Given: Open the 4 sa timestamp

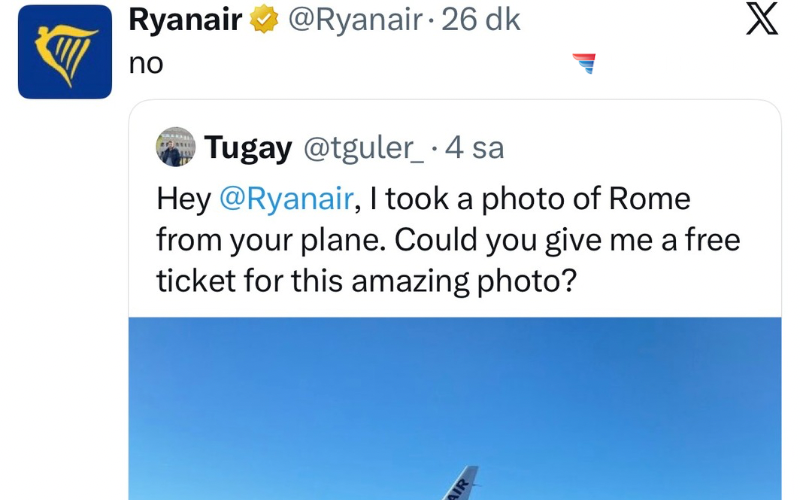Looking at the screenshot, I should tap(474, 148).
